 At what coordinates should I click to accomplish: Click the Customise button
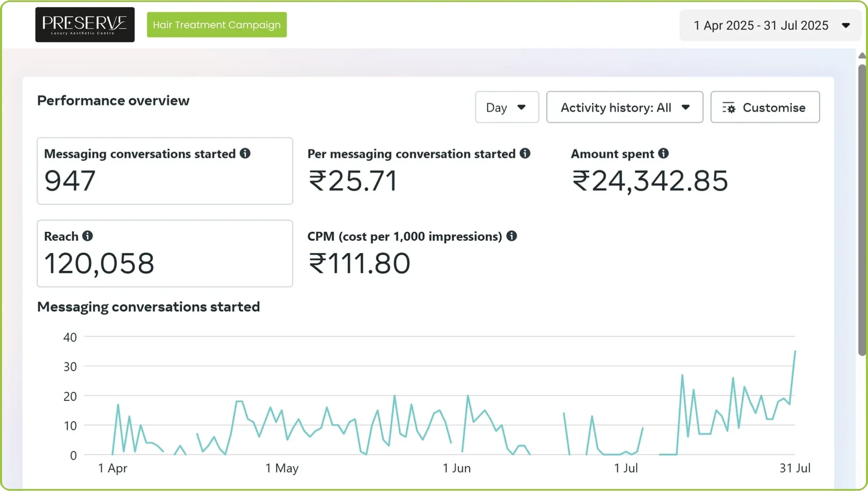765,107
